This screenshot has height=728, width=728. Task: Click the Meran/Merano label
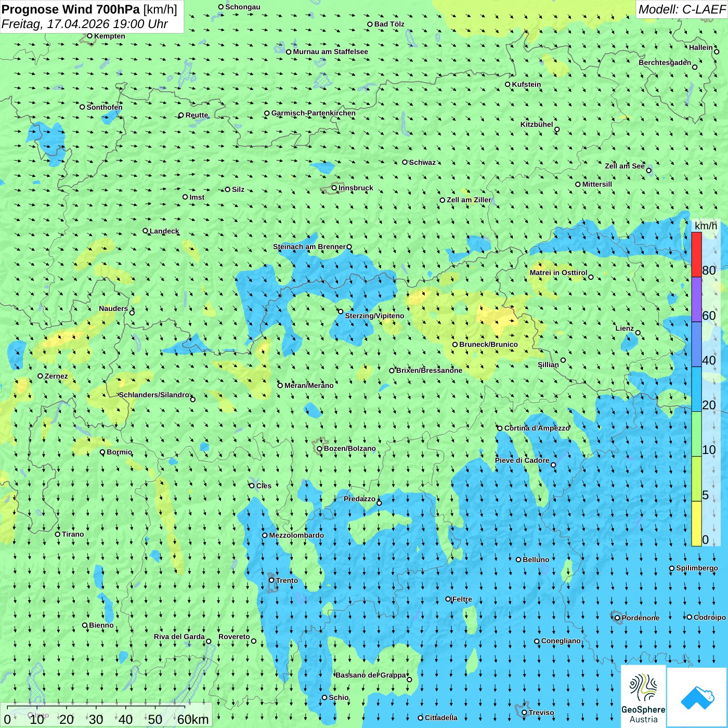coord(309,385)
